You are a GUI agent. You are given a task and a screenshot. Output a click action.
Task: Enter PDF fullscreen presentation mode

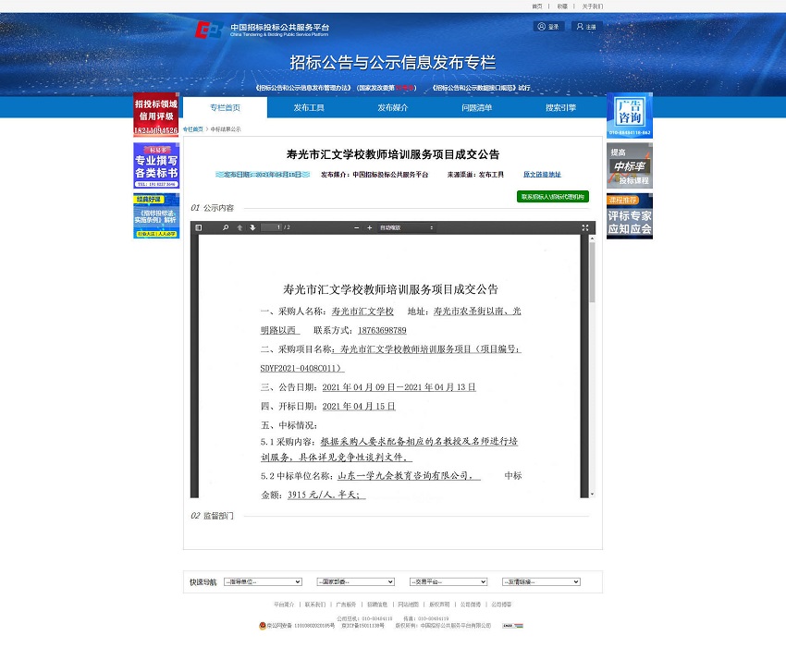[x=584, y=226]
